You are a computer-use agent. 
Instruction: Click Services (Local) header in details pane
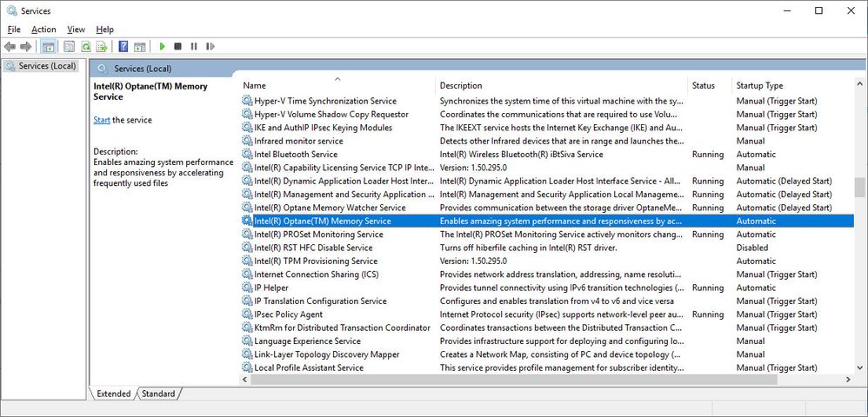(x=143, y=69)
